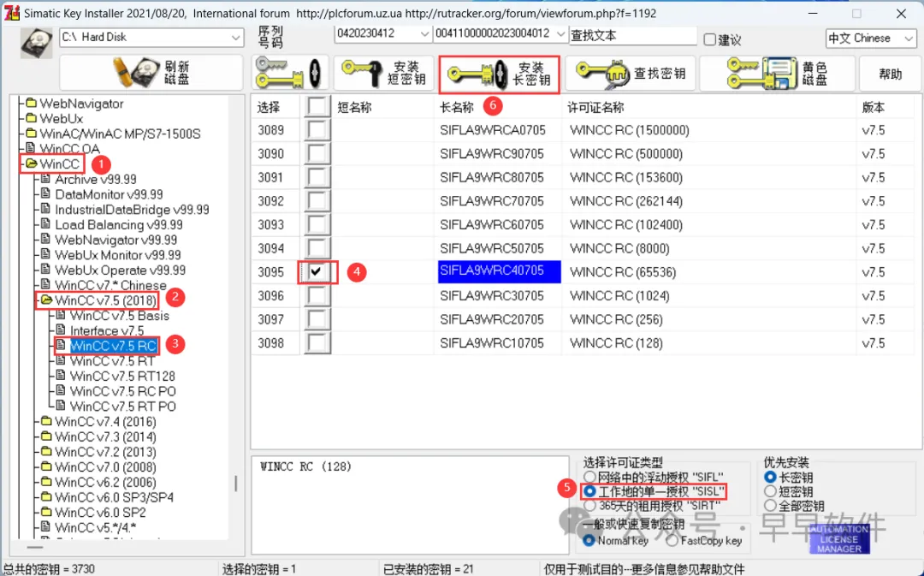Open Help with the 帮助 button

click(890, 73)
